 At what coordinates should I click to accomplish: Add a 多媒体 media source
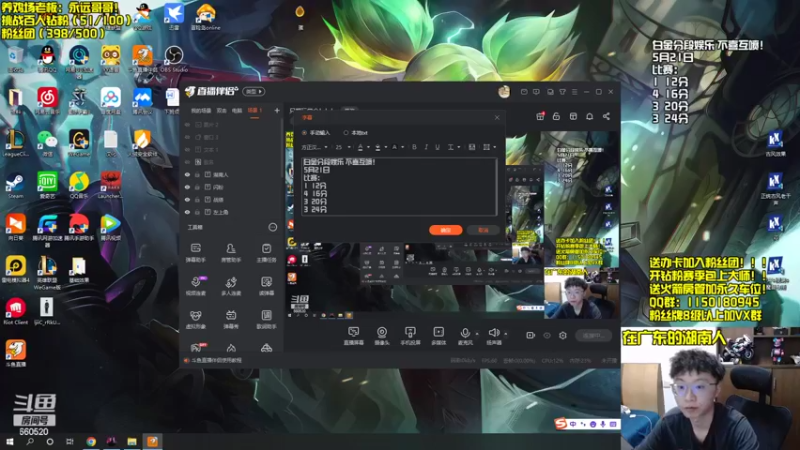click(439, 336)
